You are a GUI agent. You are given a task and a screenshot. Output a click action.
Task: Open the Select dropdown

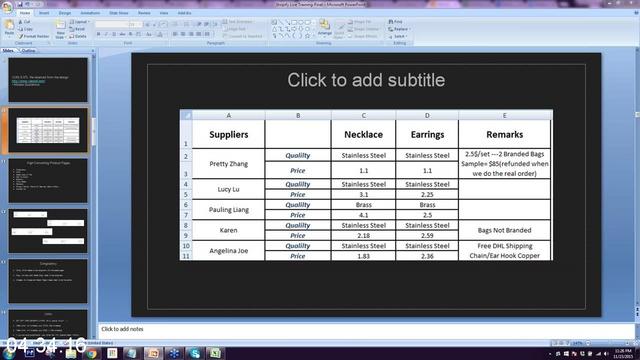[398, 36]
